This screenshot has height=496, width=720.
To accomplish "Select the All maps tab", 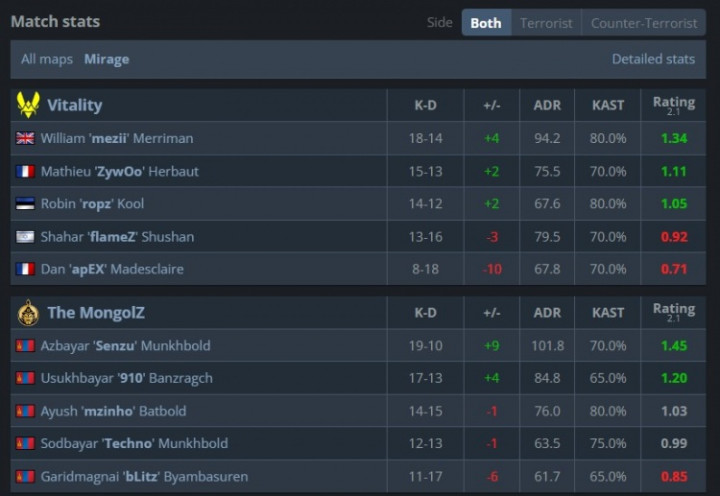I will pyautogui.click(x=47, y=59).
